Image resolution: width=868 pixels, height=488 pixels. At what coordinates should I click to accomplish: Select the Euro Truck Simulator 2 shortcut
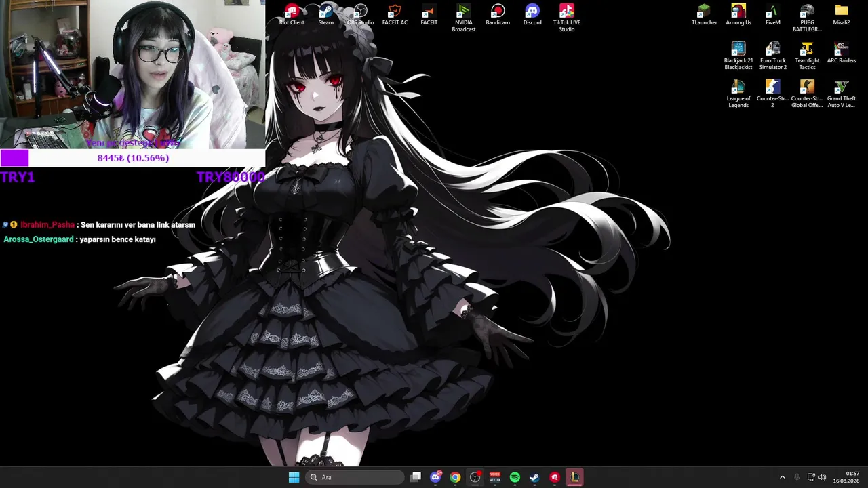[773, 56]
